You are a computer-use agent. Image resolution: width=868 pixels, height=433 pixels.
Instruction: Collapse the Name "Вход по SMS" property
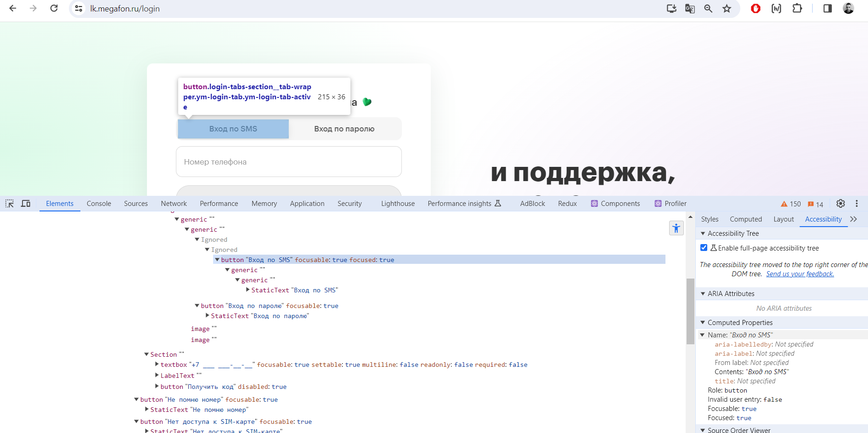[702, 335]
